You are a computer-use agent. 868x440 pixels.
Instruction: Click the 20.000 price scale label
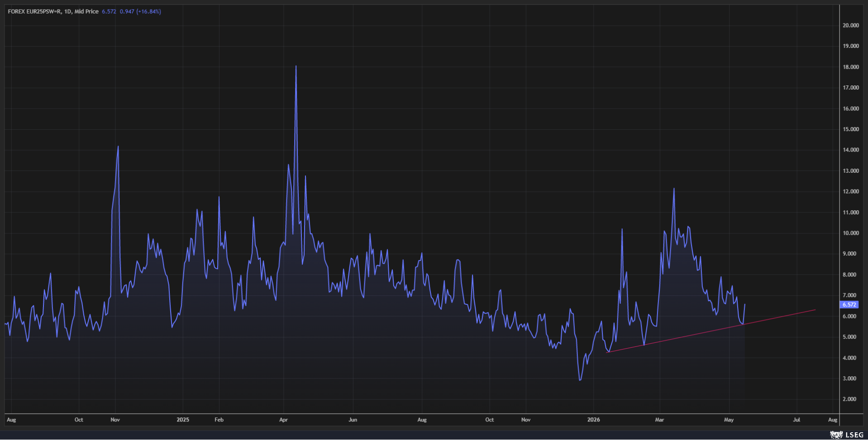(x=850, y=25)
